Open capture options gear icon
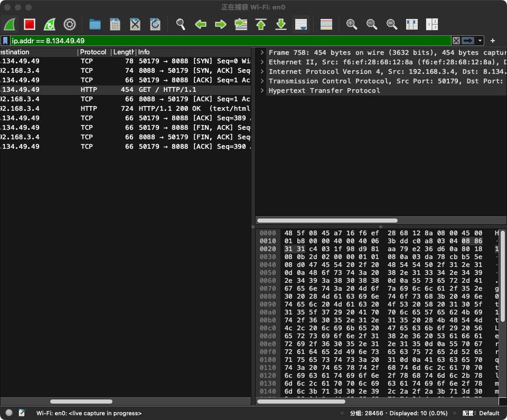The image size is (507, 420). point(70,24)
